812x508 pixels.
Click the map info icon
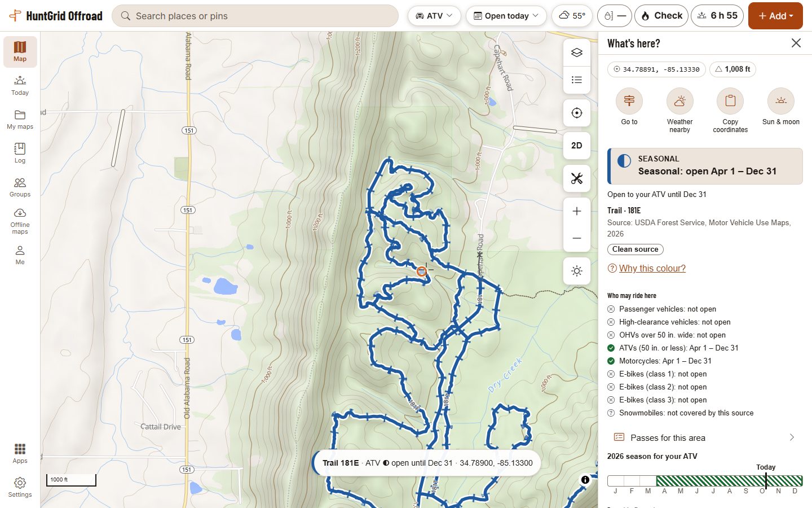tap(585, 480)
